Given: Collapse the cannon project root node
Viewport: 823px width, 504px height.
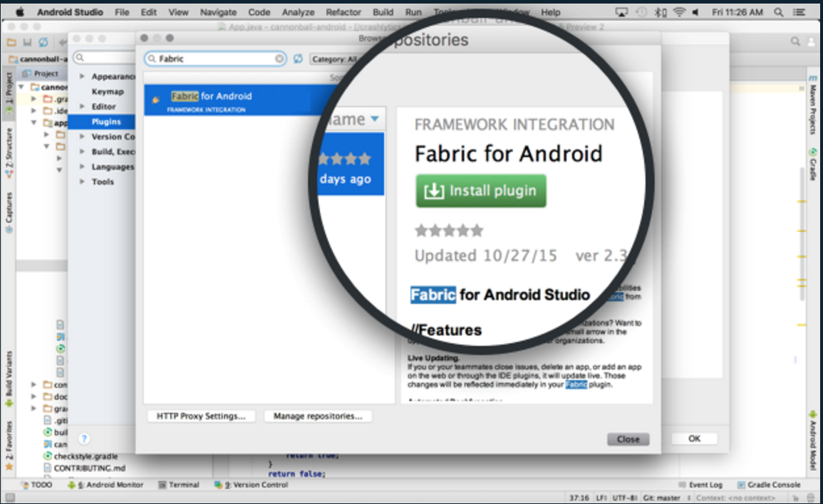Looking at the screenshot, I should point(21,87).
